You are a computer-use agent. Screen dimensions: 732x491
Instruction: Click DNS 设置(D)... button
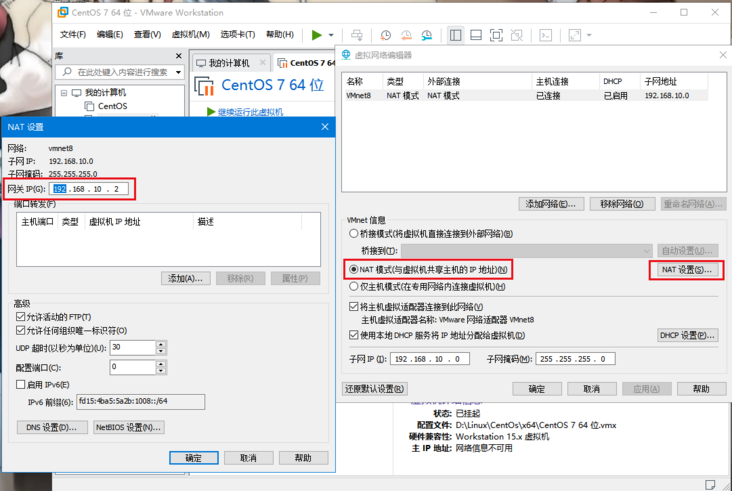coord(52,428)
